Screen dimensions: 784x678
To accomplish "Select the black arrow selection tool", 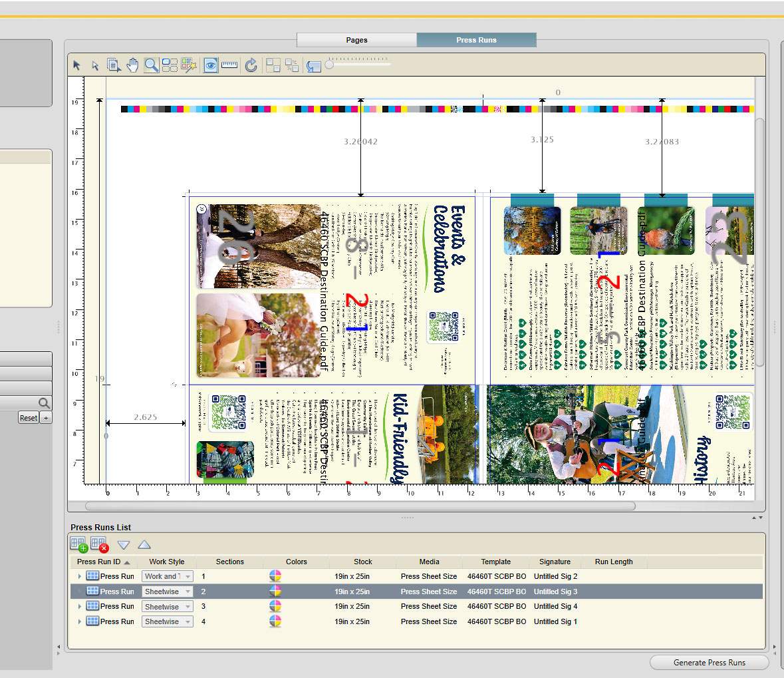I will pyautogui.click(x=76, y=65).
